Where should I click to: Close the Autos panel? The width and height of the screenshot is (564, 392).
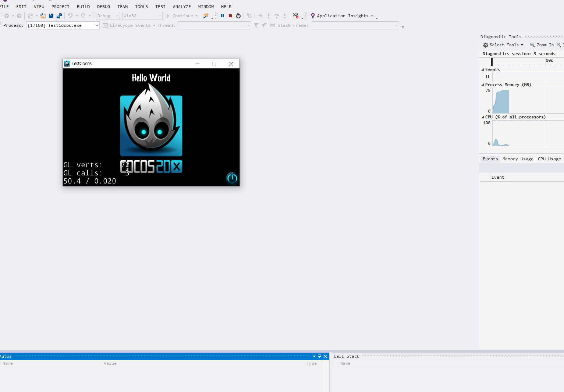tap(325, 356)
